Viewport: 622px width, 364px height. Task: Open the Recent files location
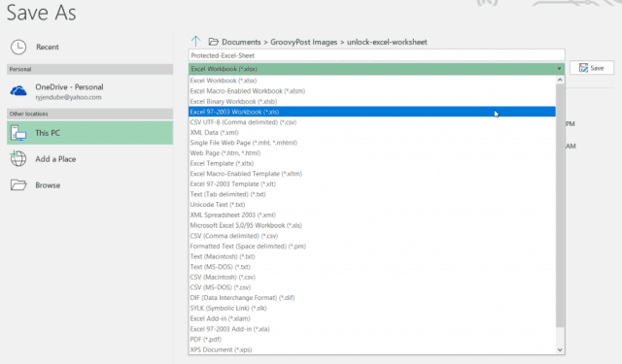point(89,48)
